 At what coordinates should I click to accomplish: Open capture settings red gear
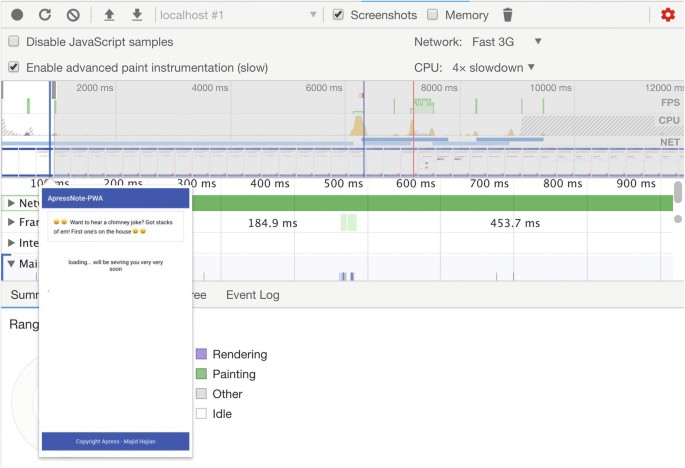tap(668, 15)
